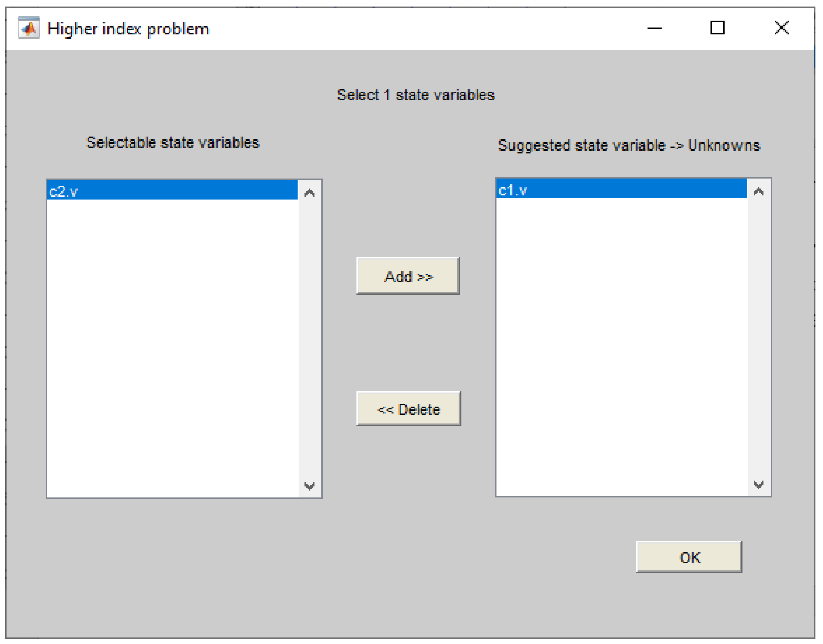The image size is (823, 644).
Task: Confirm selection with the OK button
Action: pyautogui.click(x=689, y=557)
